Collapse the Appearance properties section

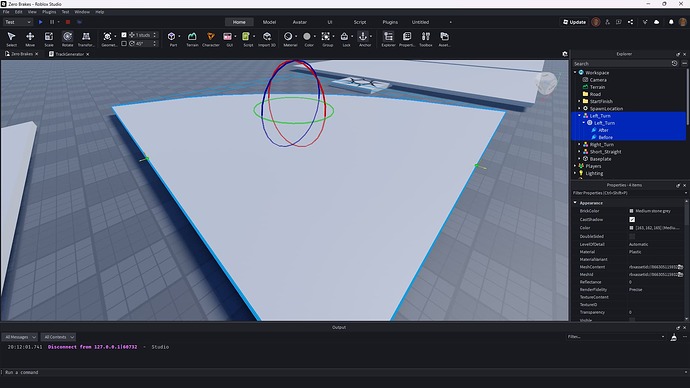click(575, 203)
